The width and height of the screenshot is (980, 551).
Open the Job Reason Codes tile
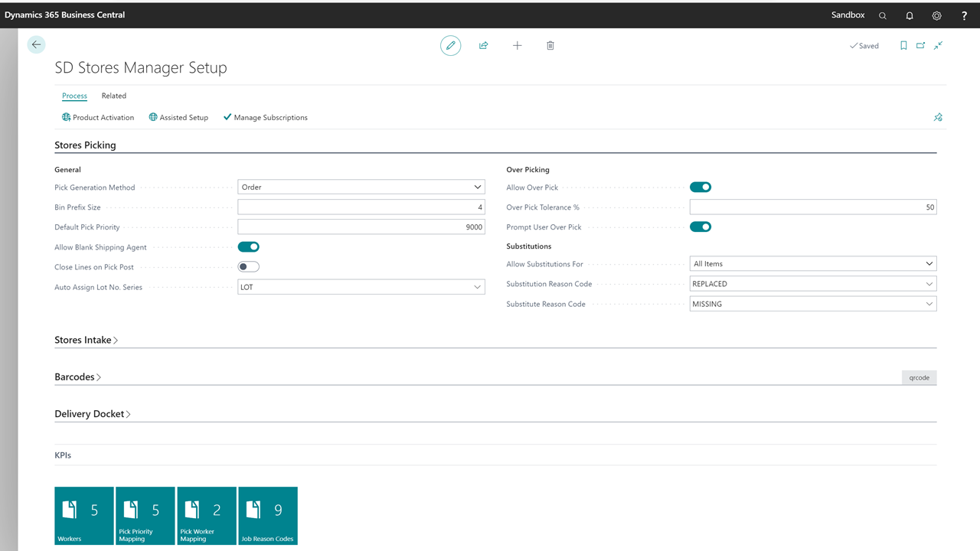click(x=268, y=516)
